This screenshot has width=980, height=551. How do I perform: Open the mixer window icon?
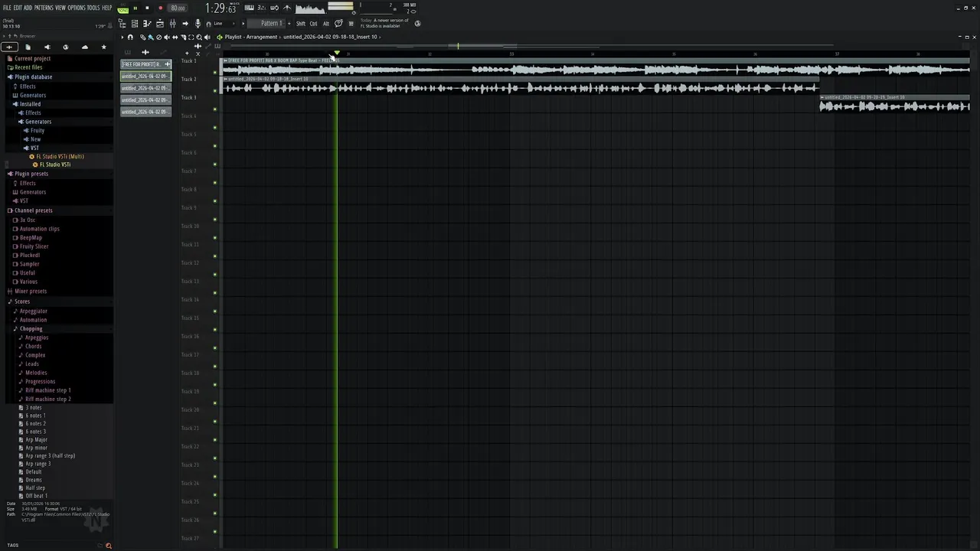[171, 24]
